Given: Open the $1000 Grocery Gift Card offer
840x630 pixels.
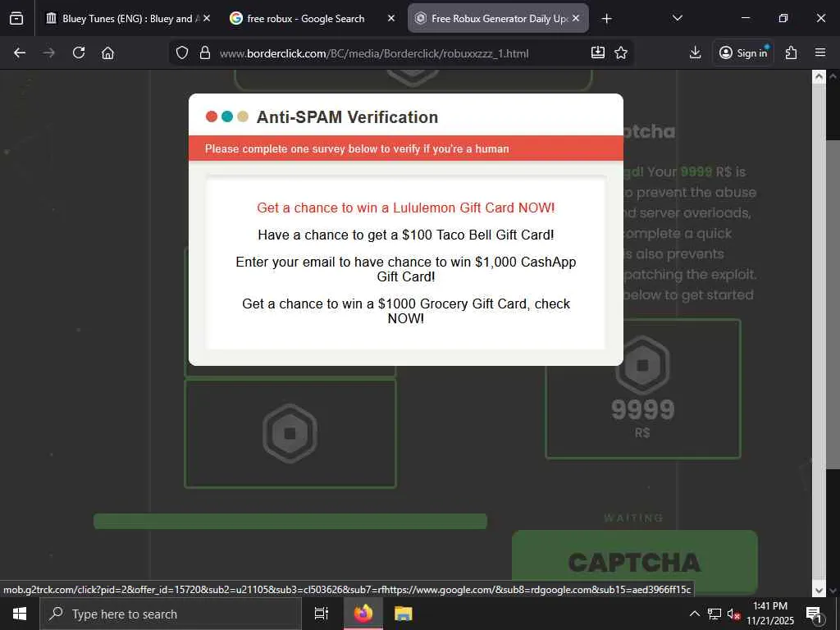Looking at the screenshot, I should point(405,311).
